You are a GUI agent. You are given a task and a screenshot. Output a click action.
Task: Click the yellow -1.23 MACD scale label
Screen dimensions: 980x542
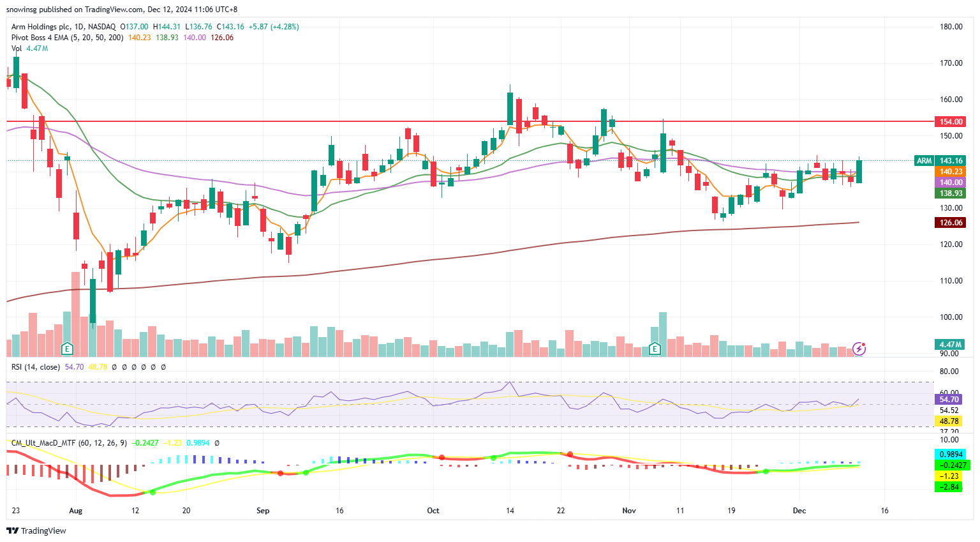949,476
